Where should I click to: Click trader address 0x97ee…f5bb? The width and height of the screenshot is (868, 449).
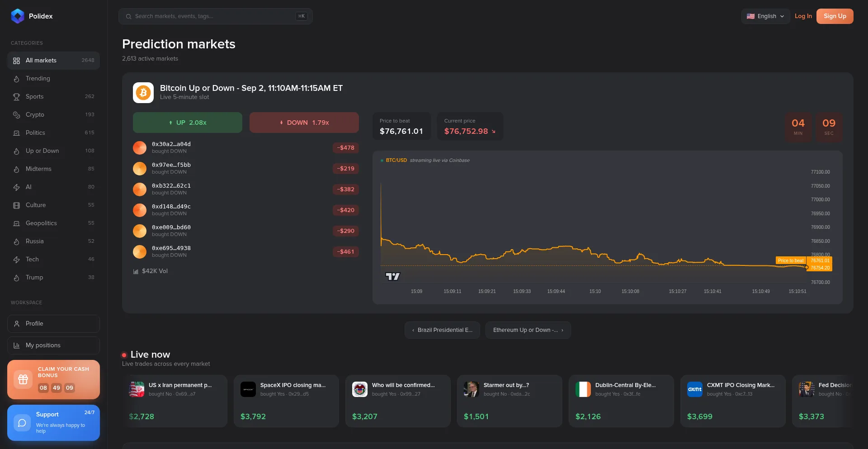171,165
